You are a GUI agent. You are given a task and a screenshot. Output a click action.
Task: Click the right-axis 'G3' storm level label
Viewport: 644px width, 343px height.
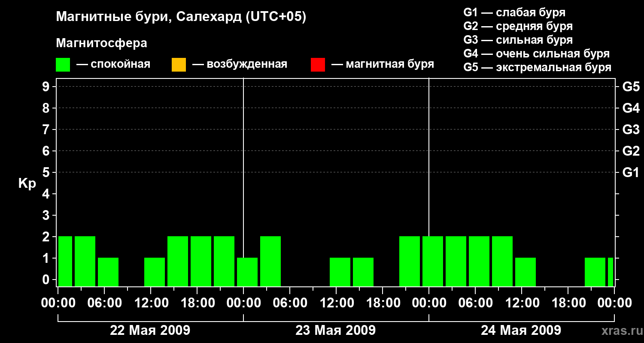click(631, 129)
